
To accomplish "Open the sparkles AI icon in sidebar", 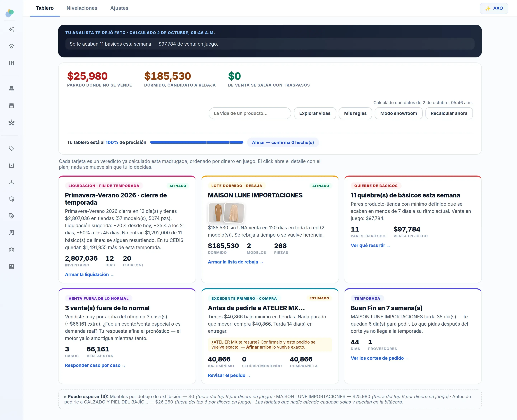I will (11, 29).
